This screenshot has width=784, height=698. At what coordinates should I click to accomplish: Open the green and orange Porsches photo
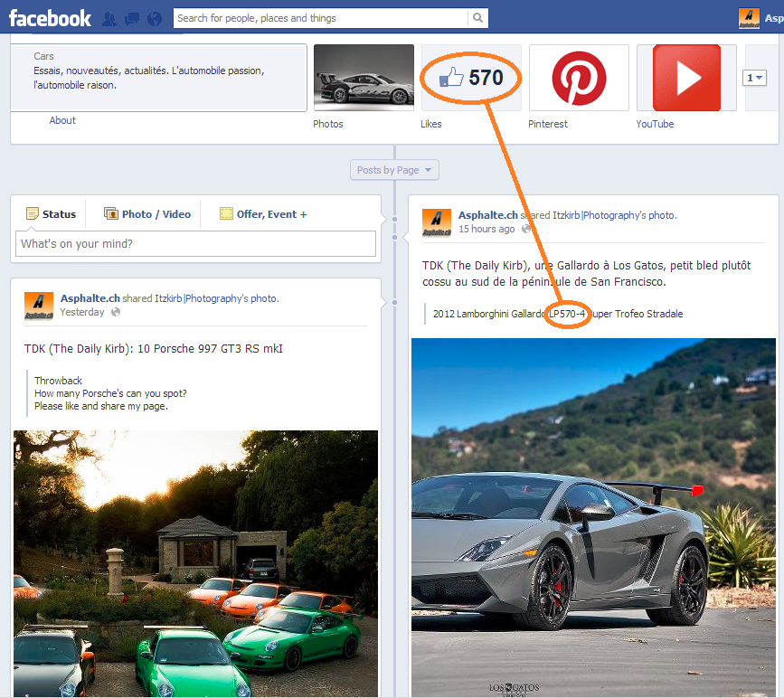pos(195,563)
